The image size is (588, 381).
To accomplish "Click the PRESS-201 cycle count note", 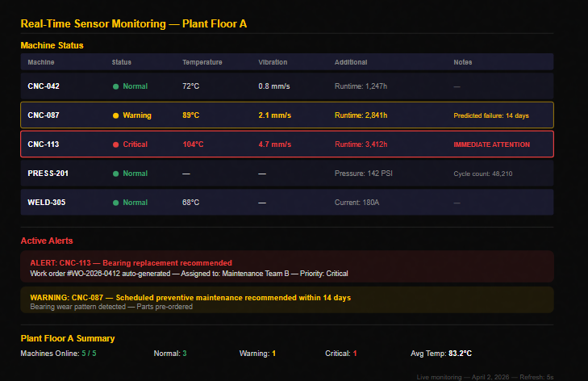I will pyautogui.click(x=482, y=174).
